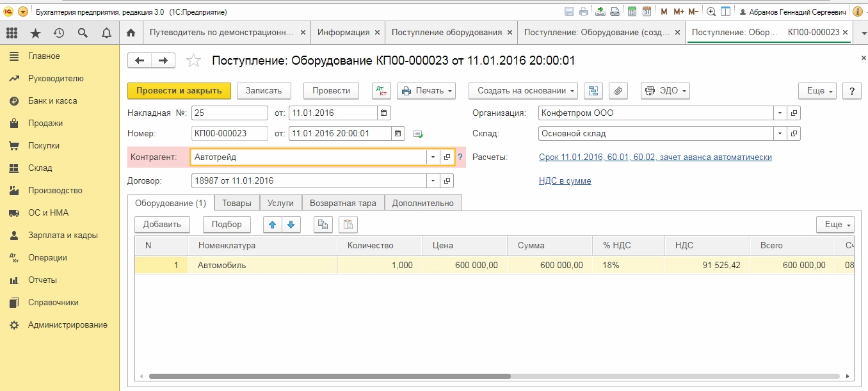Open the attached files paperclip icon

pyautogui.click(x=618, y=91)
